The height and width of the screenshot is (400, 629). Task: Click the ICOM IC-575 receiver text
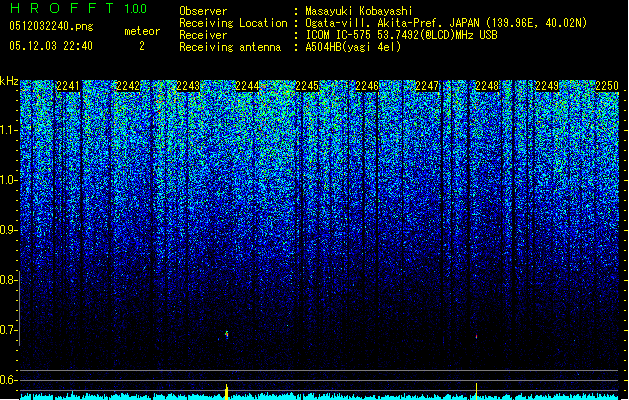pos(401,35)
